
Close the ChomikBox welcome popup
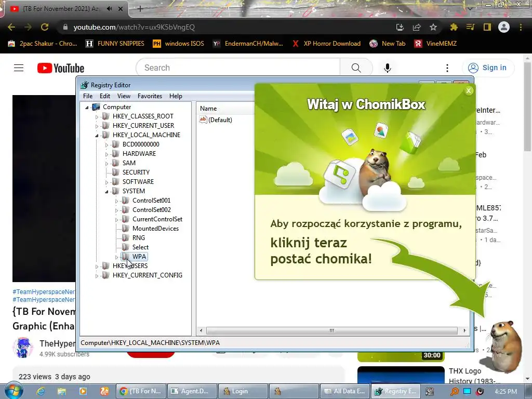(x=469, y=90)
